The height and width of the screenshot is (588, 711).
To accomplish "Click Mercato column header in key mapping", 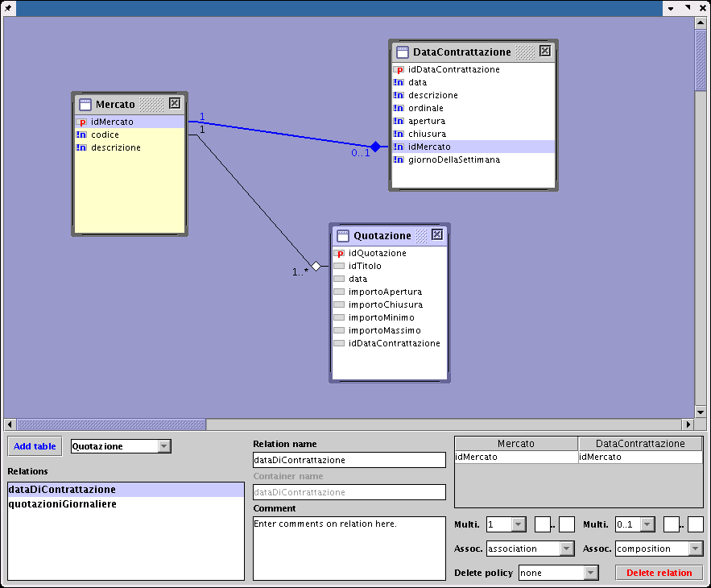I will (x=516, y=444).
